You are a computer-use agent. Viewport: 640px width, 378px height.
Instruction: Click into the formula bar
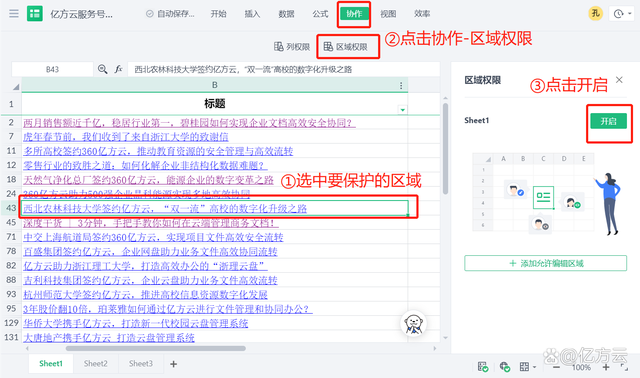pyautogui.click(x=284, y=69)
